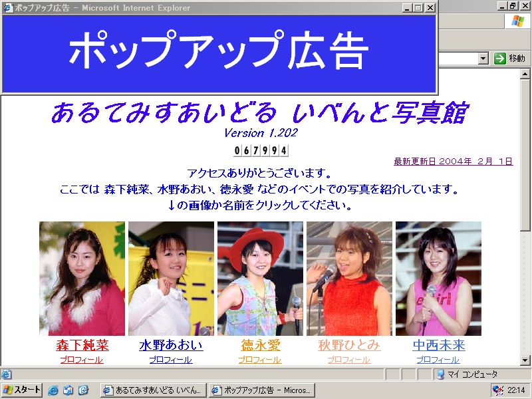Click the system tray icon beside clock
Image resolution: width=532 pixels, height=399 pixels.
tap(498, 390)
